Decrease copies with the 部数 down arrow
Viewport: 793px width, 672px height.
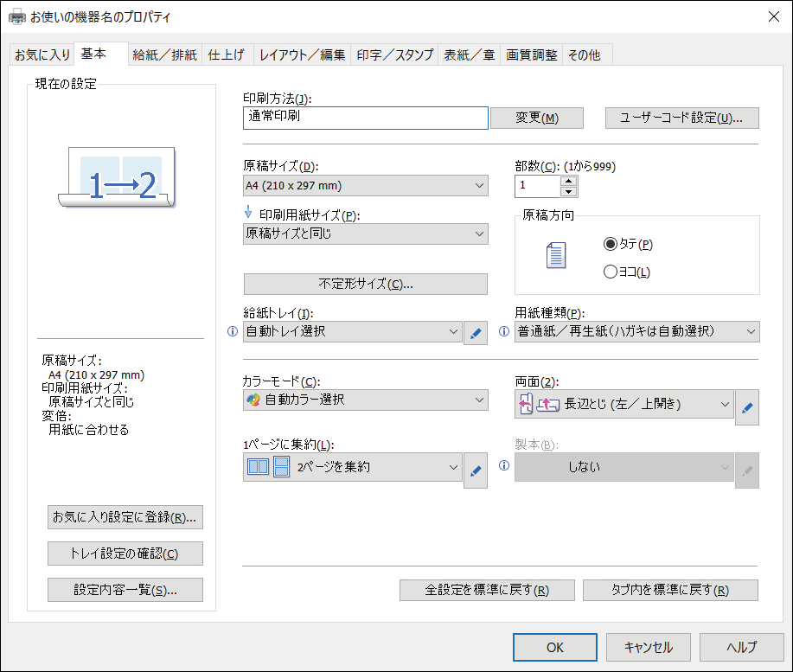tap(568, 192)
